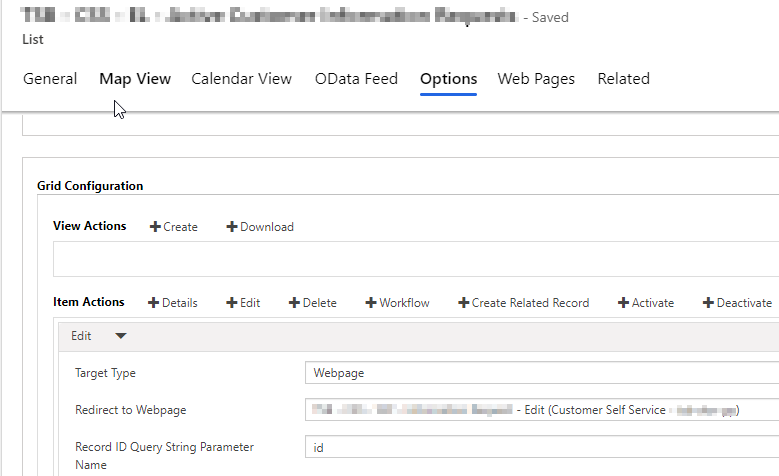Viewport: 779px width, 476px height.
Task: Click the empty View Actions box
Action: [415, 259]
